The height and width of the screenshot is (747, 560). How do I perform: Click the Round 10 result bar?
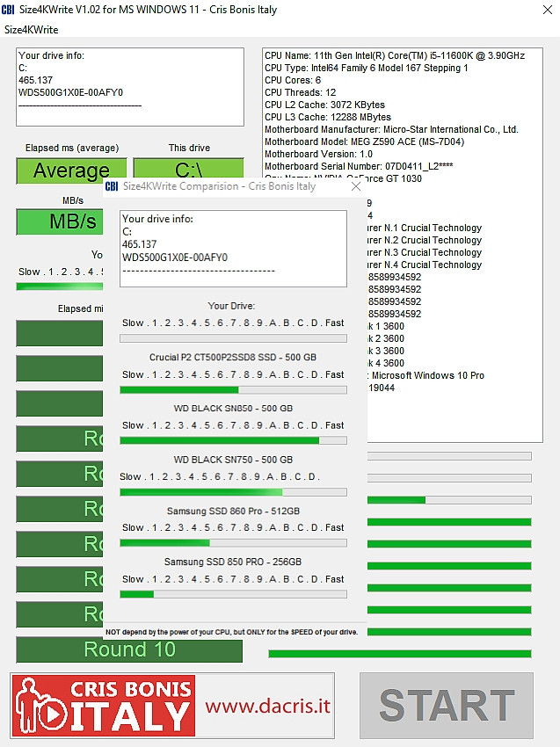(x=129, y=649)
